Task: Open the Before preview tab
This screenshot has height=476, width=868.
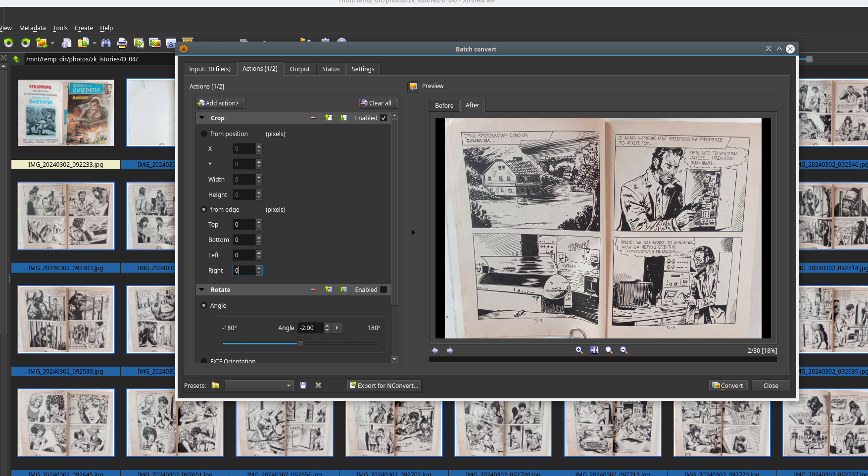Action: 444,105
